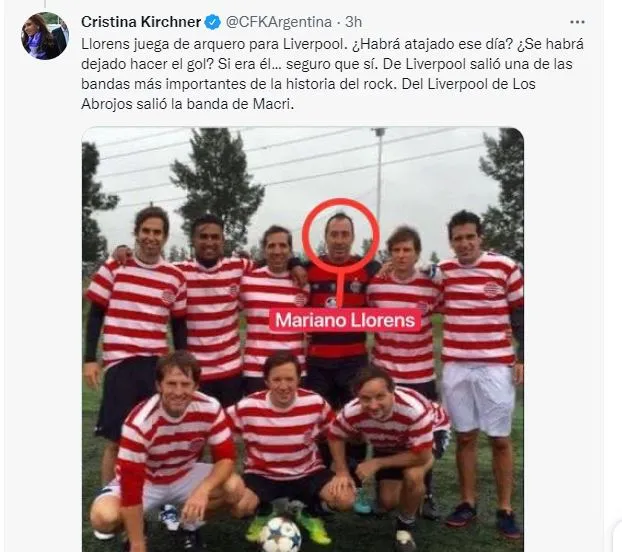Click the soccer ball at the photo's bottom

point(280,535)
